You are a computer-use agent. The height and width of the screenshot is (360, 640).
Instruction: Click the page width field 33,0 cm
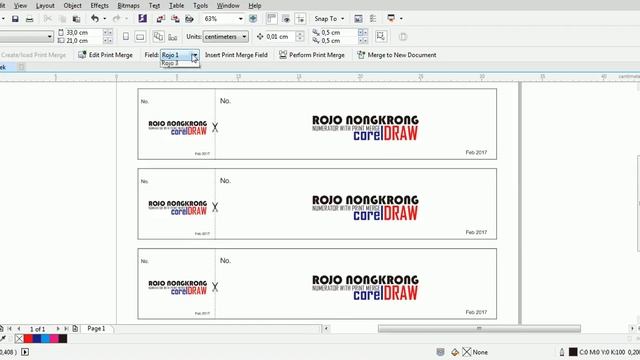[84, 32]
